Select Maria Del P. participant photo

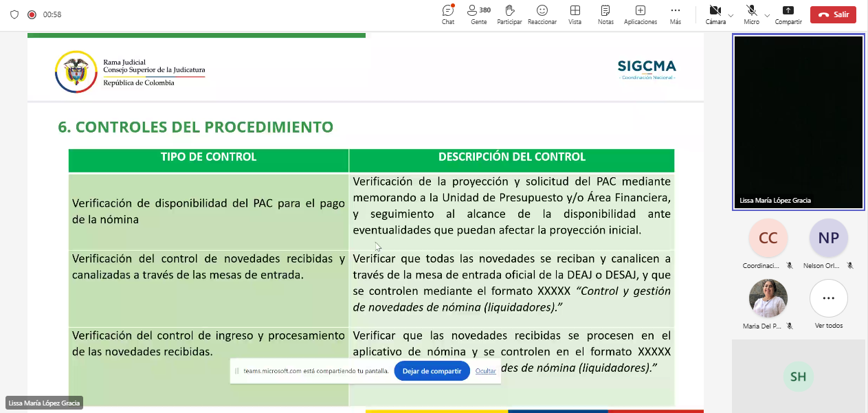click(x=768, y=298)
